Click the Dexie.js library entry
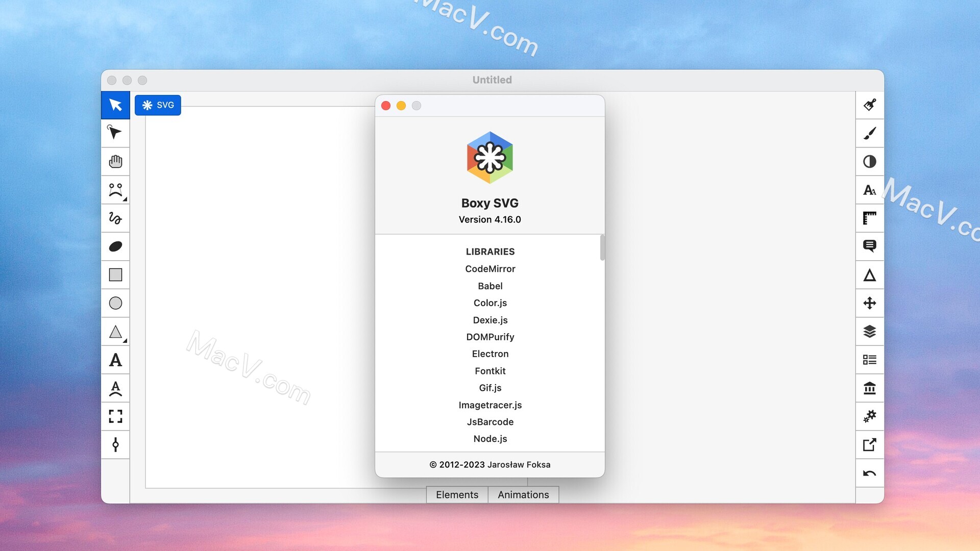This screenshot has width=980, height=551. 490,320
